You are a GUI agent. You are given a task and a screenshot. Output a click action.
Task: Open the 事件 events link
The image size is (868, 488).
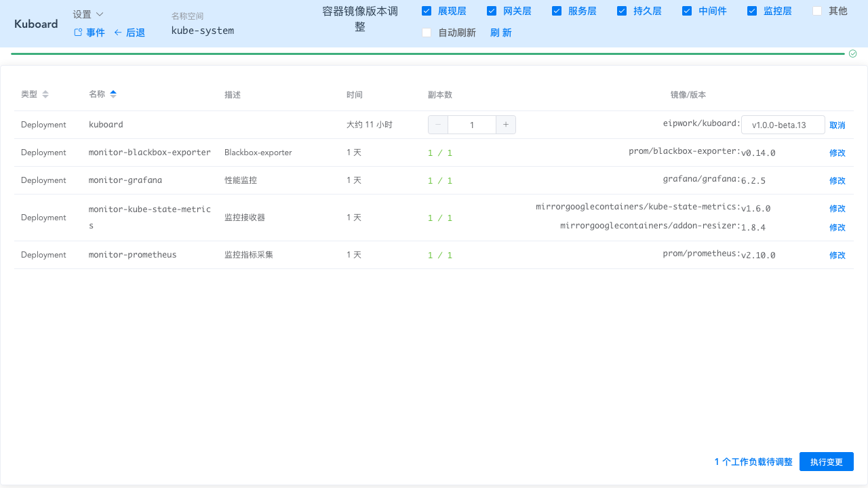point(90,33)
